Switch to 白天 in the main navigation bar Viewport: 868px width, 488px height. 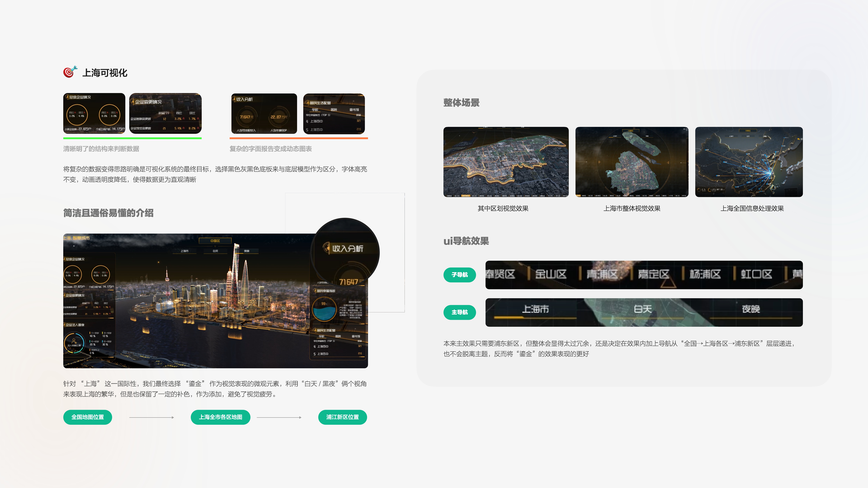coord(643,309)
